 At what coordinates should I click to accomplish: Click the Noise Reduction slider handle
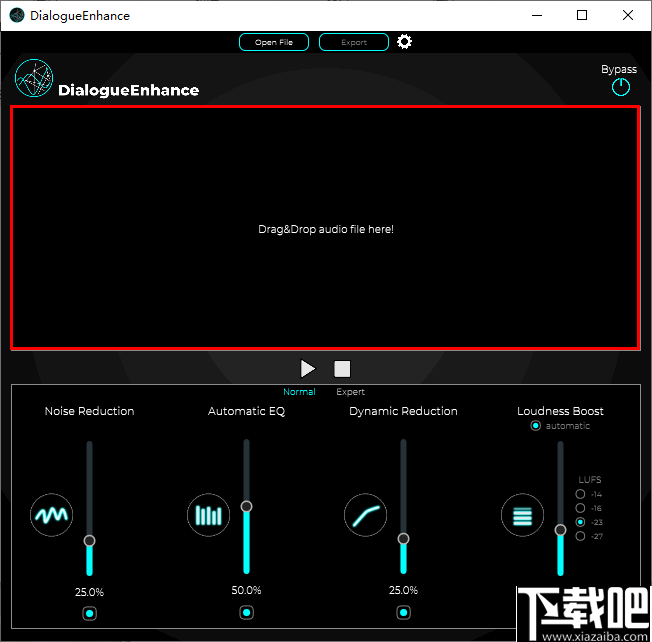89,541
